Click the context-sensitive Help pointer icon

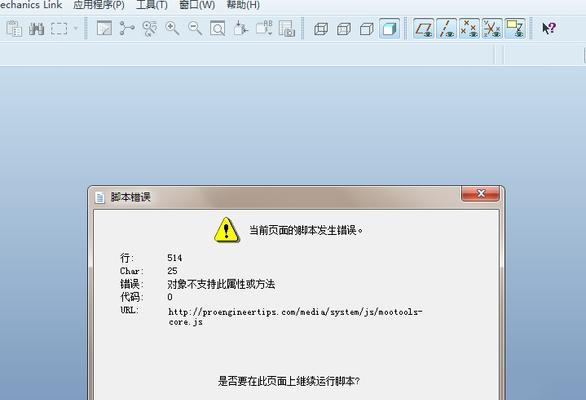(549, 28)
